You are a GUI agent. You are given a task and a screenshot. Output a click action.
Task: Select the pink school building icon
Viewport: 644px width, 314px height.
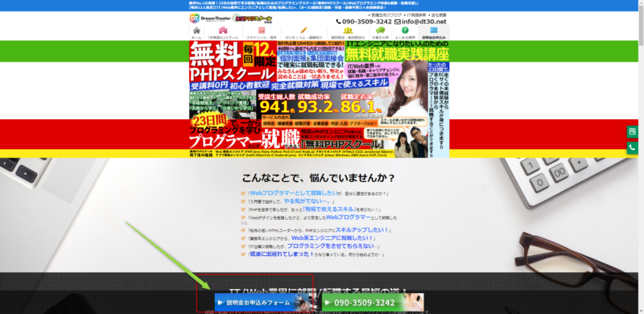click(223, 31)
